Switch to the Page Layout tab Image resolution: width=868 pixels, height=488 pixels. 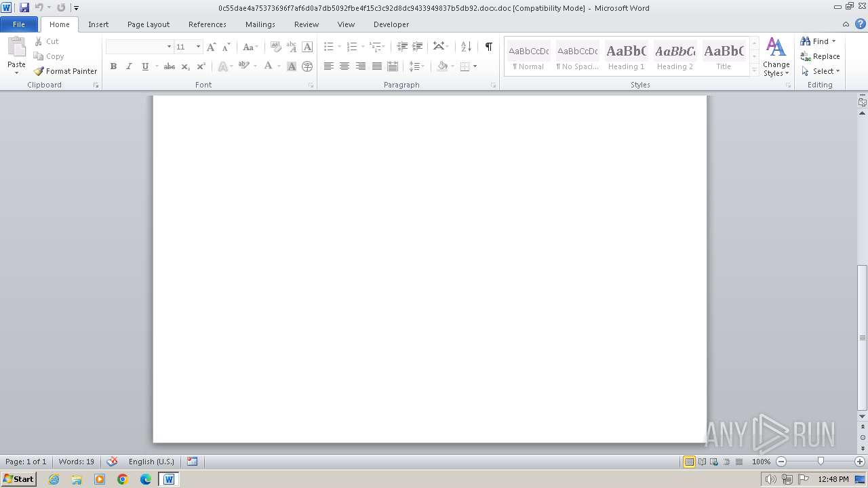(149, 24)
